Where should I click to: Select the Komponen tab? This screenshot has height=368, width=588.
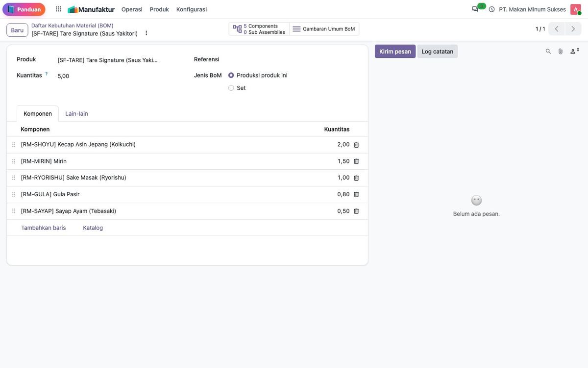[38, 114]
